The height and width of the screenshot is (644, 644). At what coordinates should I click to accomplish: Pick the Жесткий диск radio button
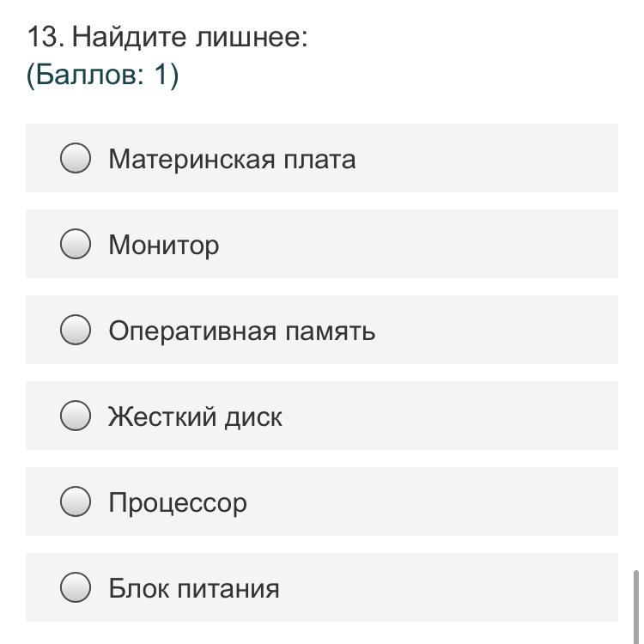(x=76, y=416)
